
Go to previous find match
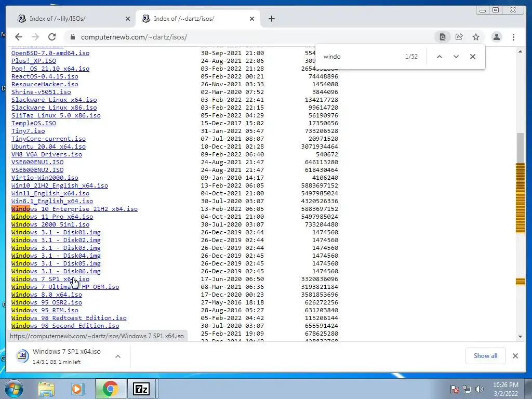click(440, 57)
